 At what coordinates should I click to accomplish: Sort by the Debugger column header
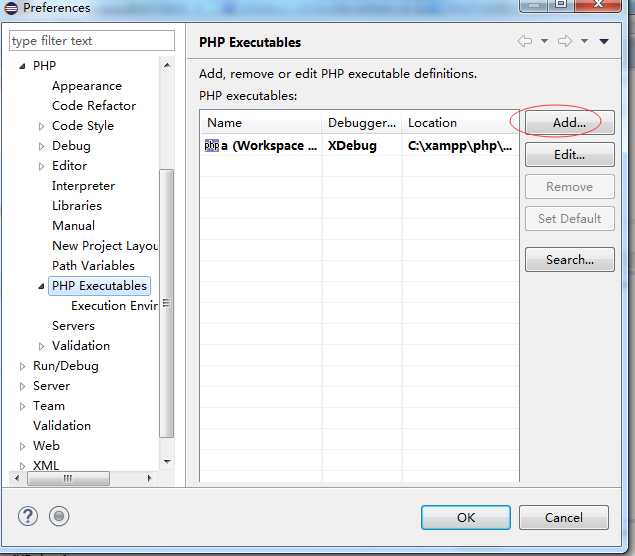click(x=362, y=123)
